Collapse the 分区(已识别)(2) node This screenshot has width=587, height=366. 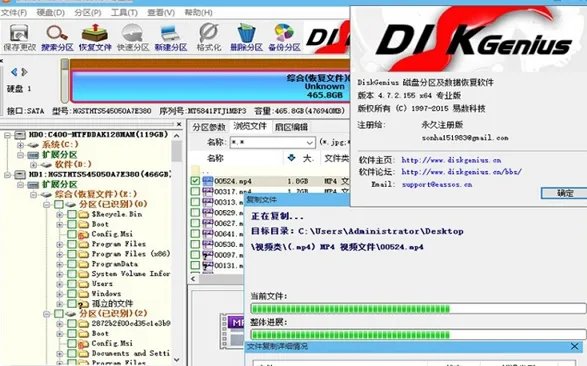pyautogui.click(x=46, y=314)
